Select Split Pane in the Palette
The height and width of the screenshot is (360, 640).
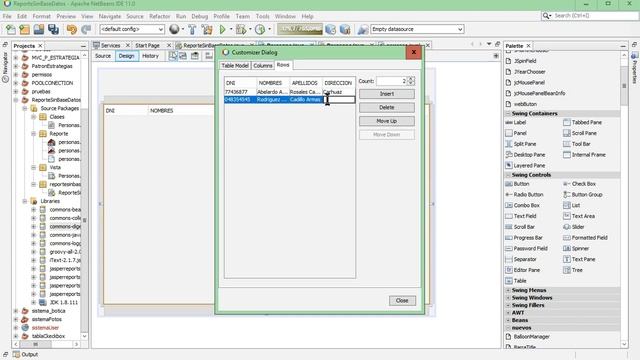tap(521, 144)
